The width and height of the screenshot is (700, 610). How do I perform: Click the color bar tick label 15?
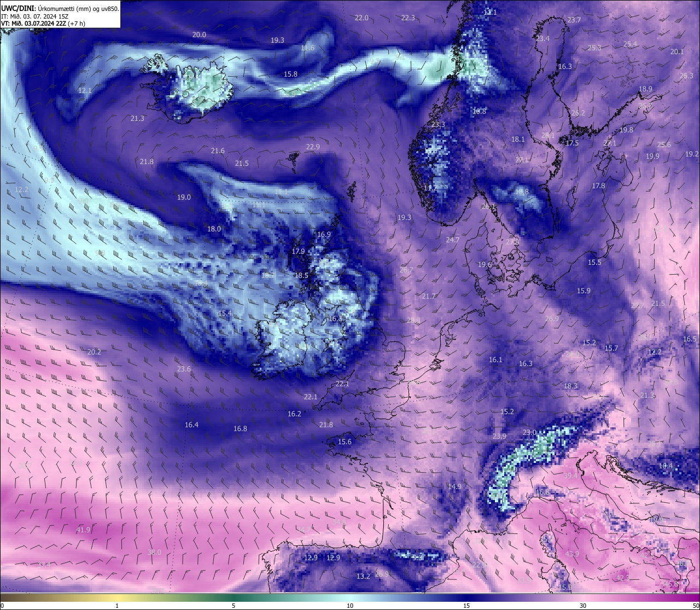466,606
